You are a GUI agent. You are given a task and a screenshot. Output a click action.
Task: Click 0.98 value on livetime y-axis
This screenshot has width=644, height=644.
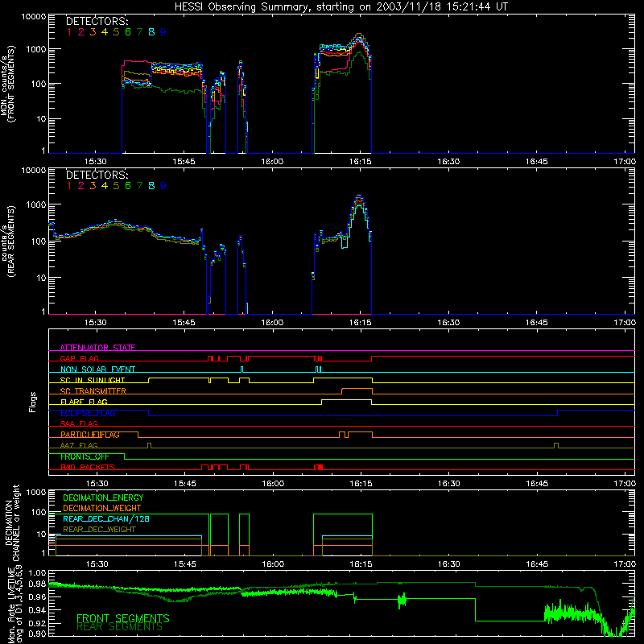[x=37, y=584]
